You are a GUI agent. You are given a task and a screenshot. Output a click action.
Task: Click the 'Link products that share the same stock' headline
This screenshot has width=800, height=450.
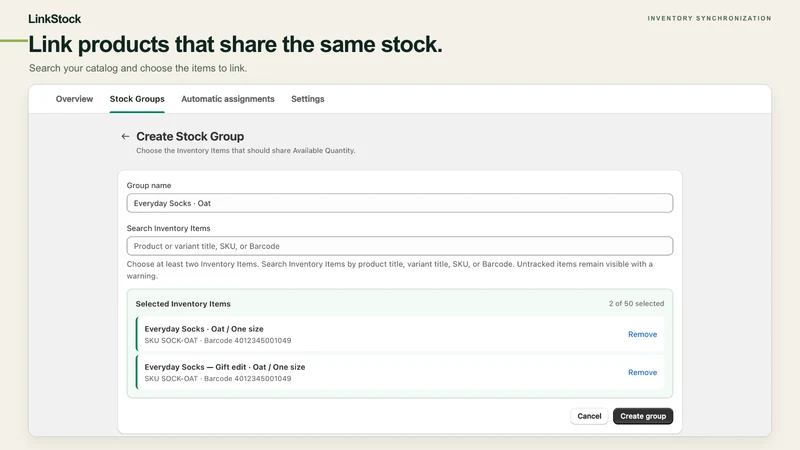tap(235, 44)
